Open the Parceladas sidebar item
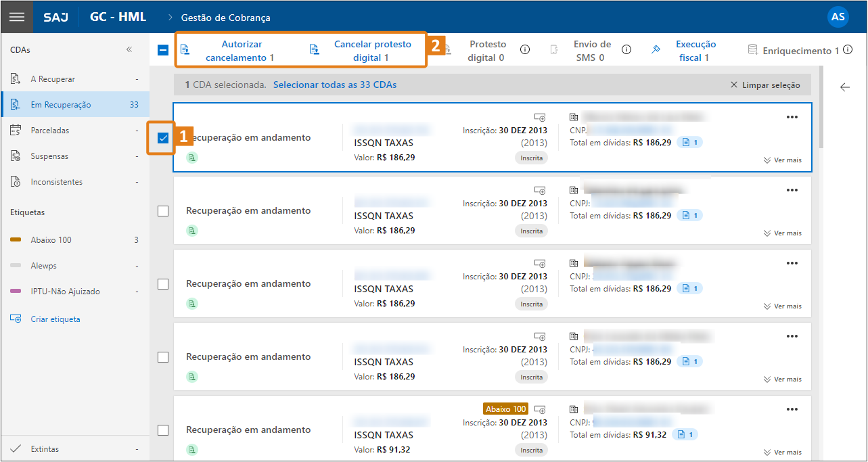 pos(50,131)
